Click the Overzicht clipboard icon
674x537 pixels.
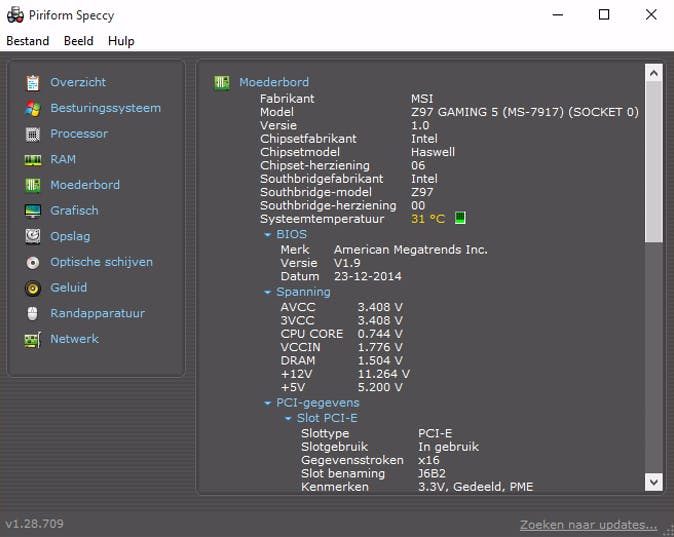click(x=33, y=83)
